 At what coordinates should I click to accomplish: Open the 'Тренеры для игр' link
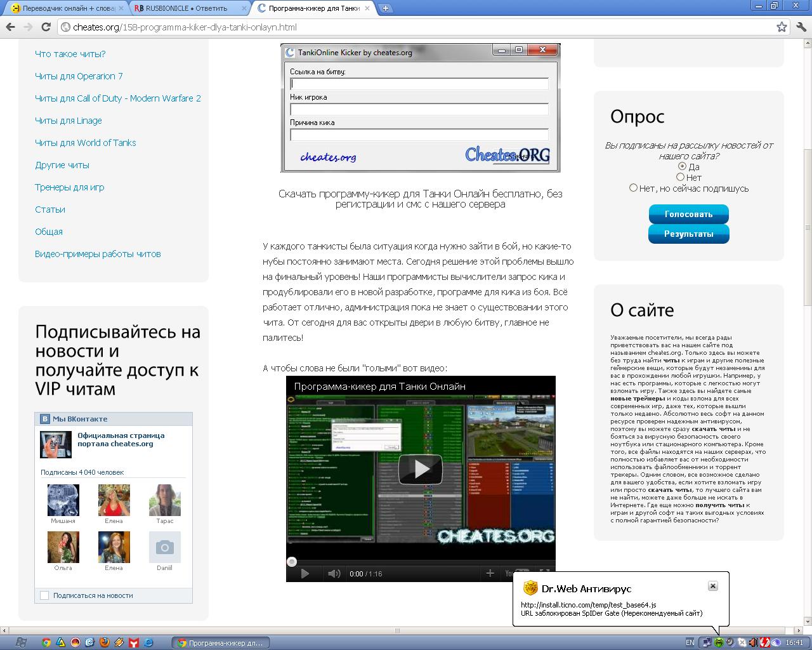point(70,187)
